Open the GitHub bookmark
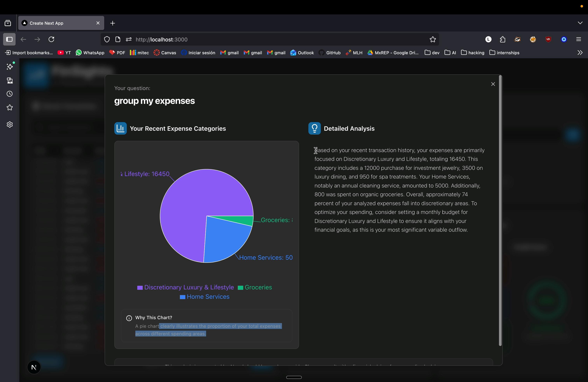 [330, 53]
